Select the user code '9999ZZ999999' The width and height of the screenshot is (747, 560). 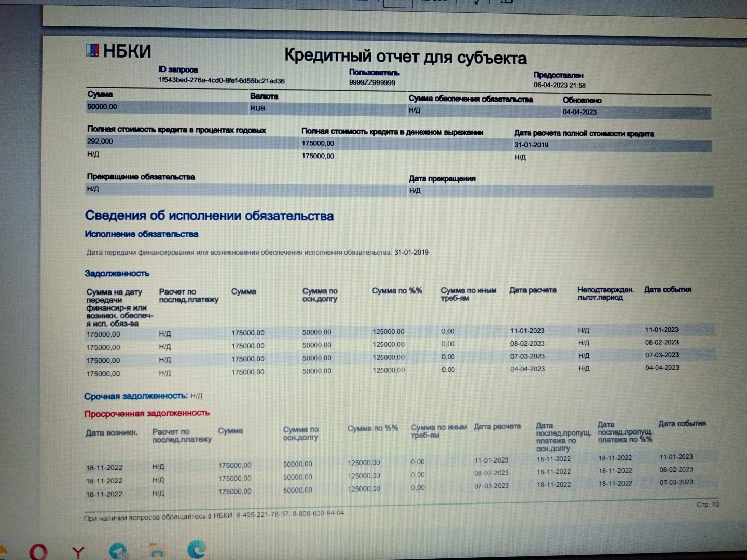(372, 82)
